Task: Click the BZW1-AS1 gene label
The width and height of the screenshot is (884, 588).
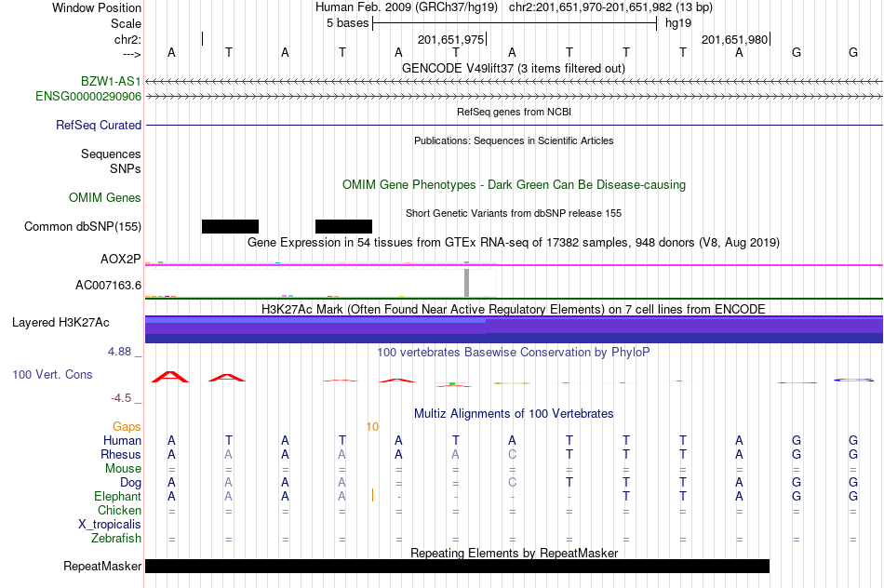Action: (111, 81)
